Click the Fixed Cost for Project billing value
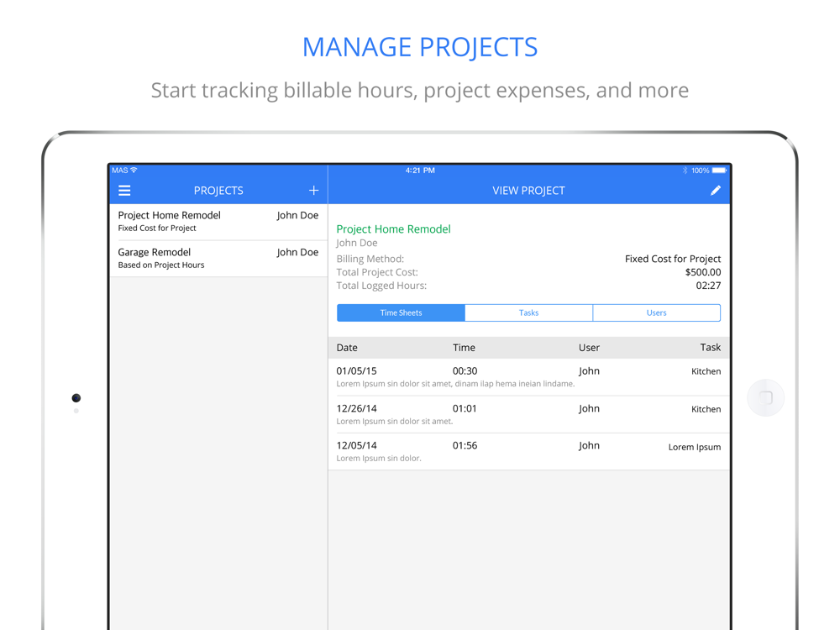The image size is (840, 630). click(x=673, y=259)
